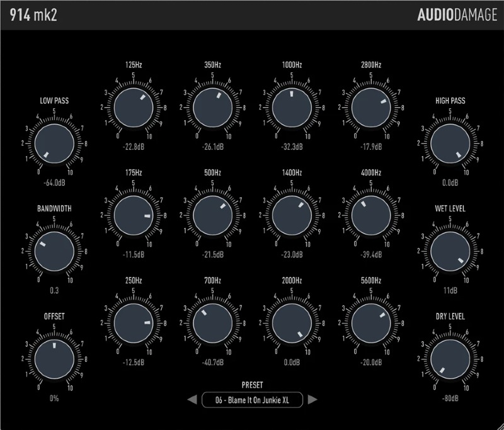Click the 2000Hz band knob

(292, 324)
